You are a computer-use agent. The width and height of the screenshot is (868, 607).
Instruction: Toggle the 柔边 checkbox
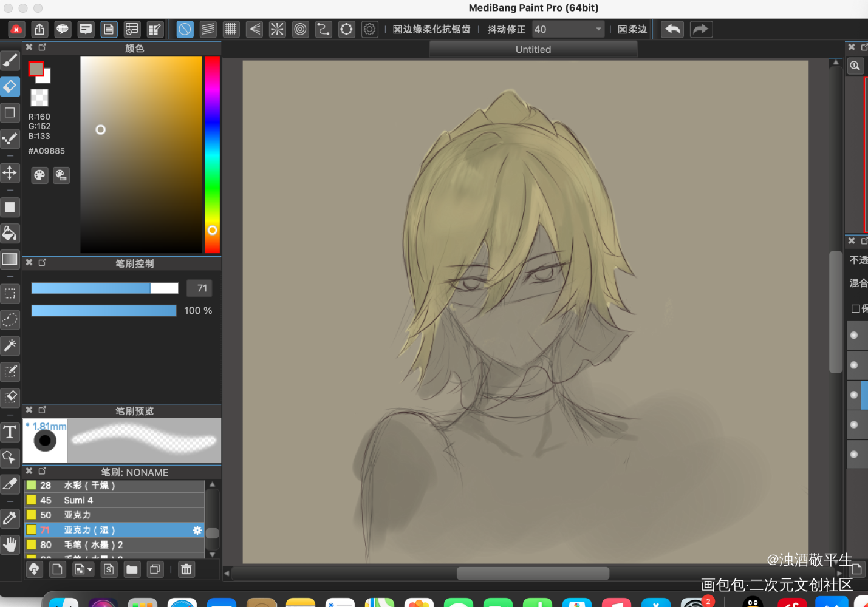pos(622,29)
